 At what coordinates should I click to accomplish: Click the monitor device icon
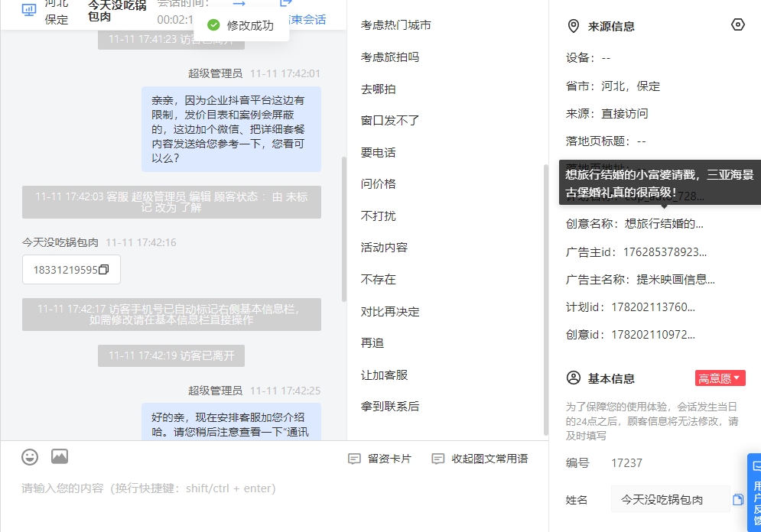tap(29, 10)
